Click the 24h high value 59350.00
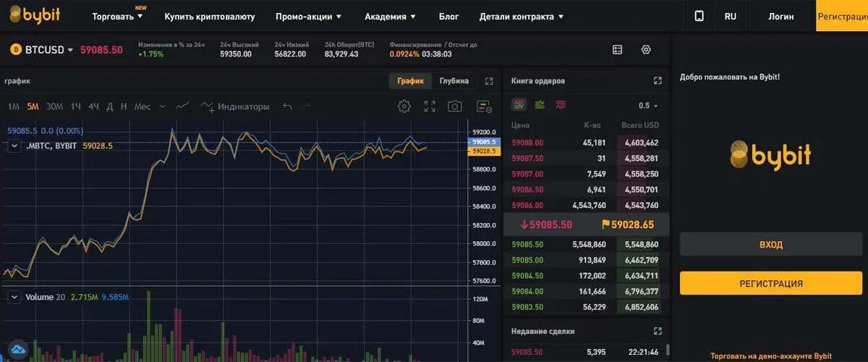The width and height of the screenshot is (868, 362). [x=236, y=54]
